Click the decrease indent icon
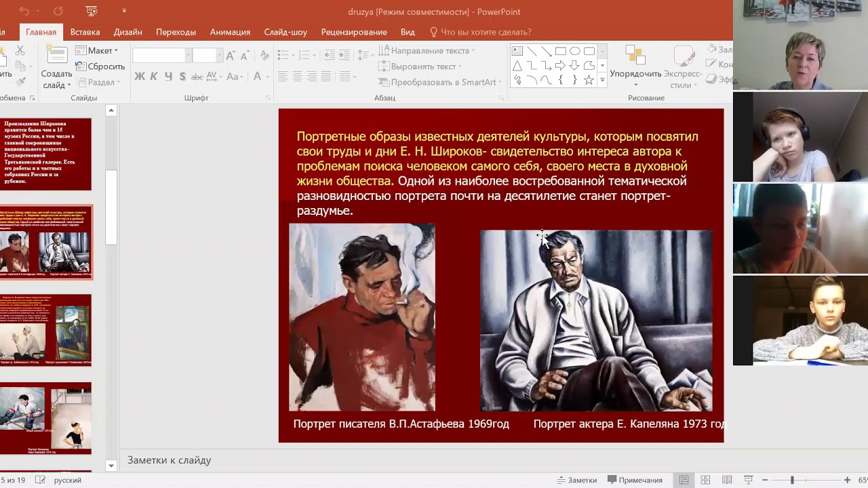The image size is (868, 488). point(330,56)
